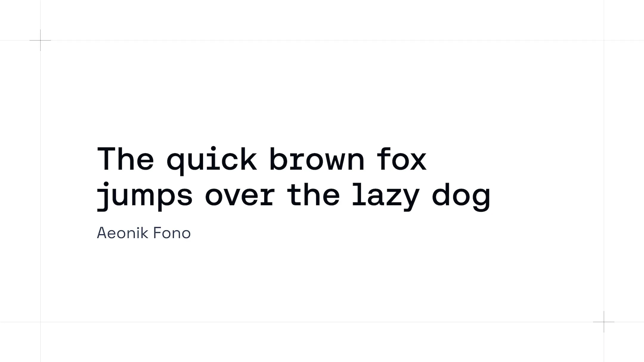Screen dimensions: 644x362
Task: Click the "Aeonik Fono" font name label
Action: point(144,233)
